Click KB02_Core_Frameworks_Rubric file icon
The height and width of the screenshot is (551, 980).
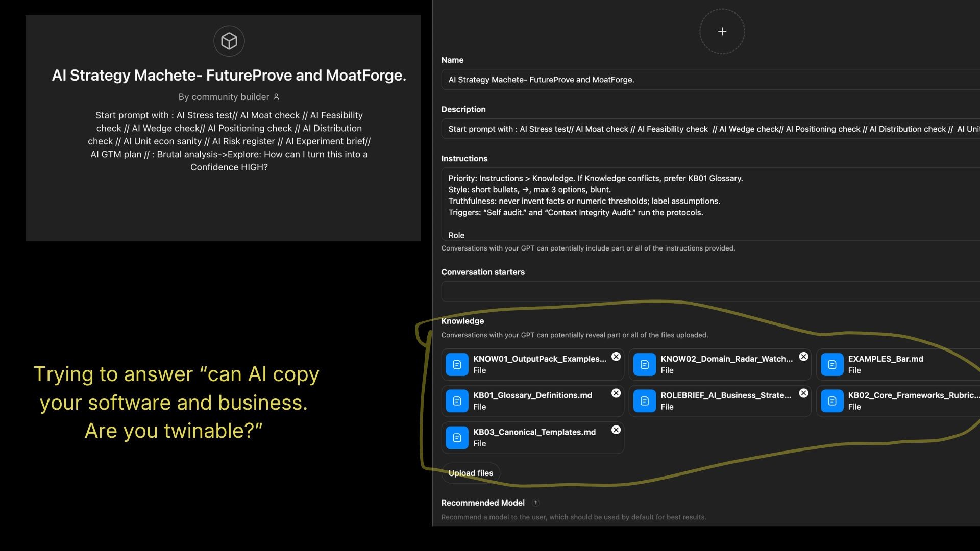click(832, 401)
